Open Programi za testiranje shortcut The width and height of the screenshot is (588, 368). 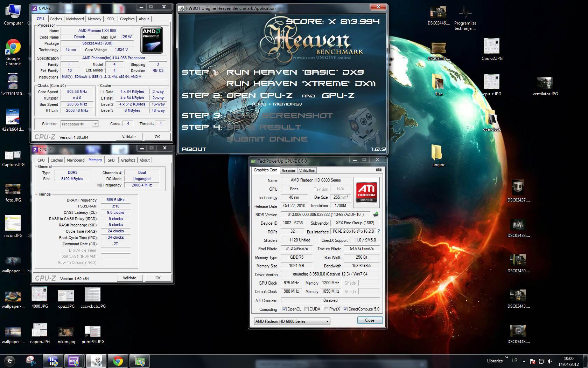tap(465, 18)
